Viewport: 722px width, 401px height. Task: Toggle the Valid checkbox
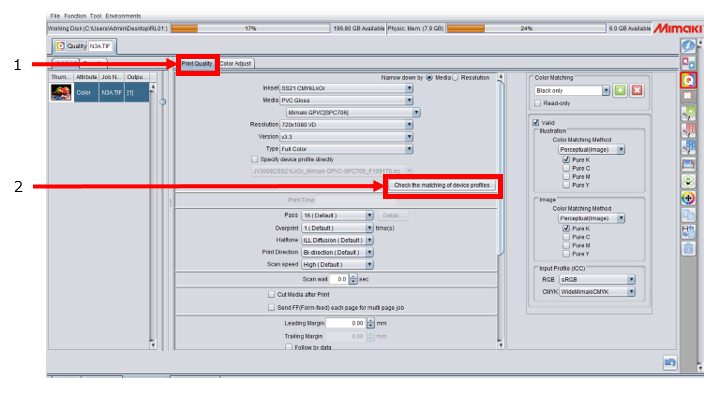click(x=536, y=122)
